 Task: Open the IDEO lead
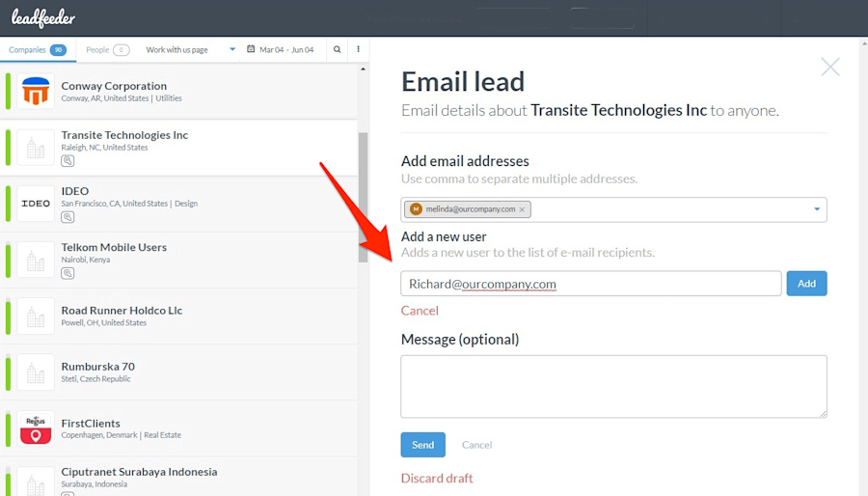coord(178,204)
